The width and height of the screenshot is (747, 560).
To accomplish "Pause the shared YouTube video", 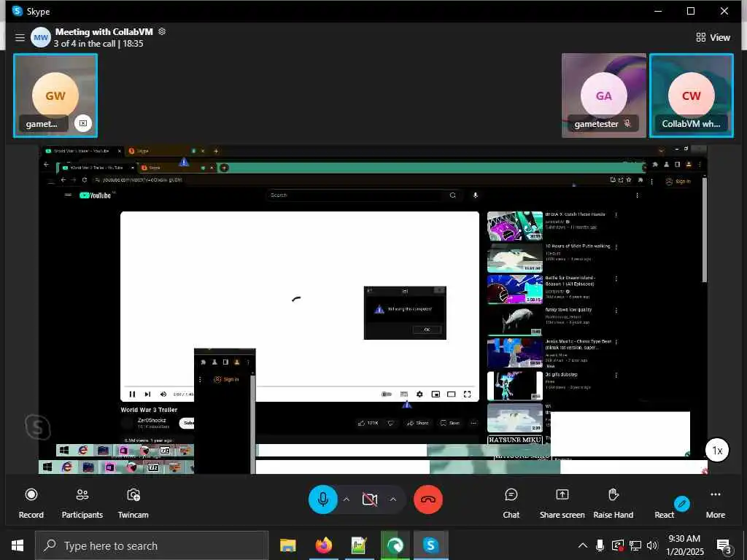I will (x=133, y=394).
